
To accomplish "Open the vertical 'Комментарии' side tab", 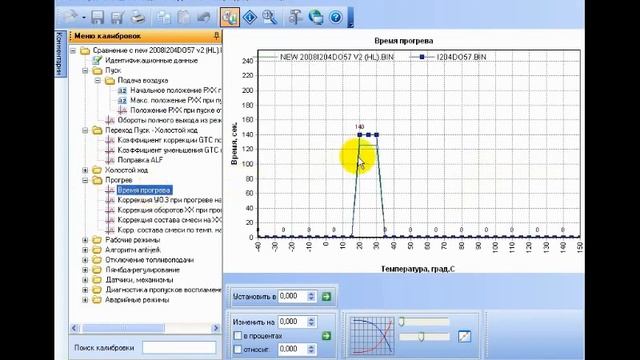I will click(x=59, y=53).
